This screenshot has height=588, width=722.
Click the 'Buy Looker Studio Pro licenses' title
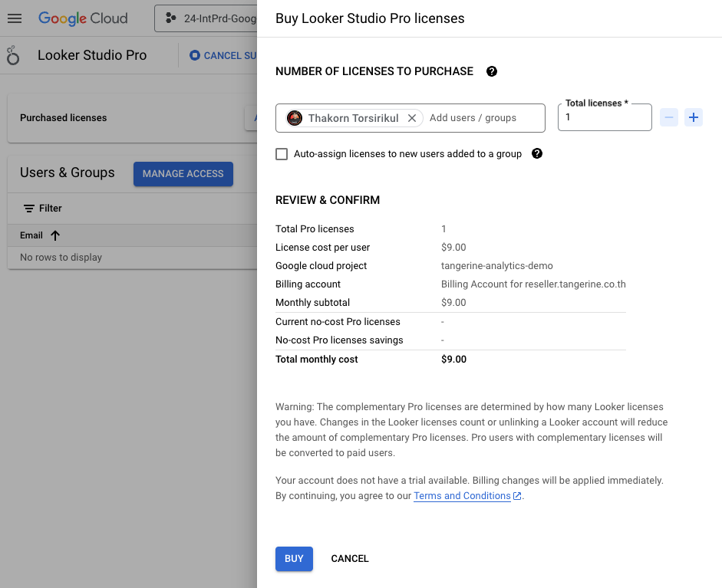click(370, 18)
